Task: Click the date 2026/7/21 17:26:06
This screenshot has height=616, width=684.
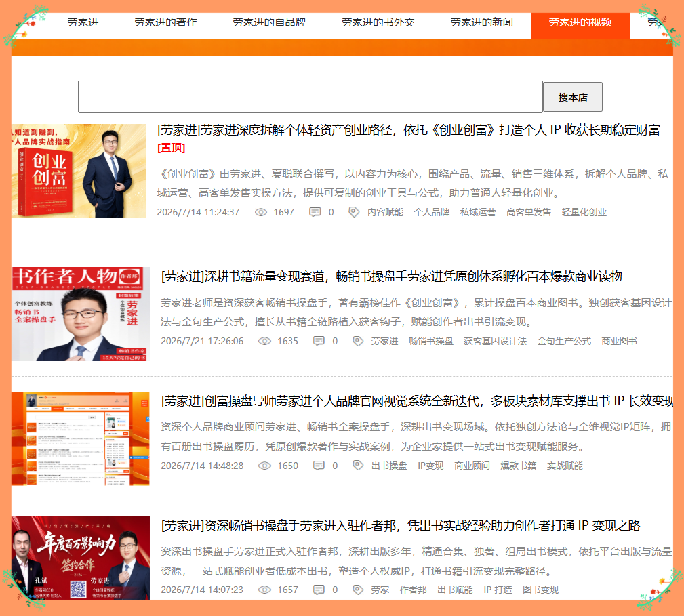Action: point(202,341)
